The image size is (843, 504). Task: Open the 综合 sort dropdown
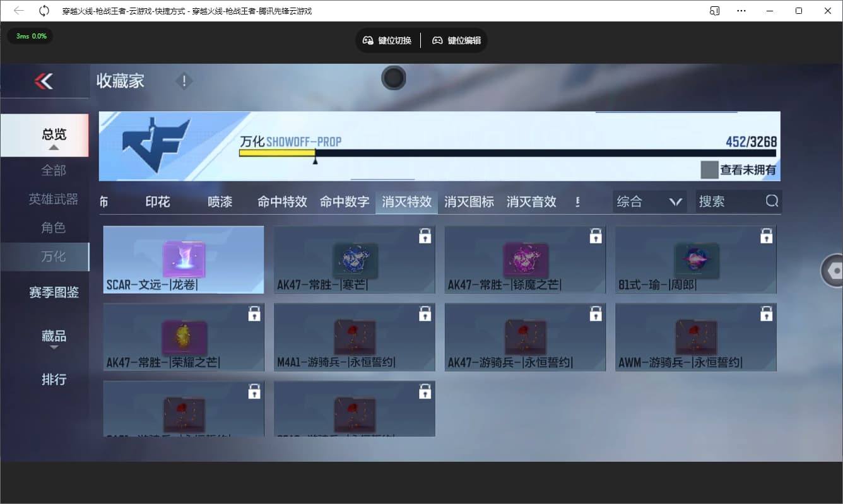(x=649, y=201)
